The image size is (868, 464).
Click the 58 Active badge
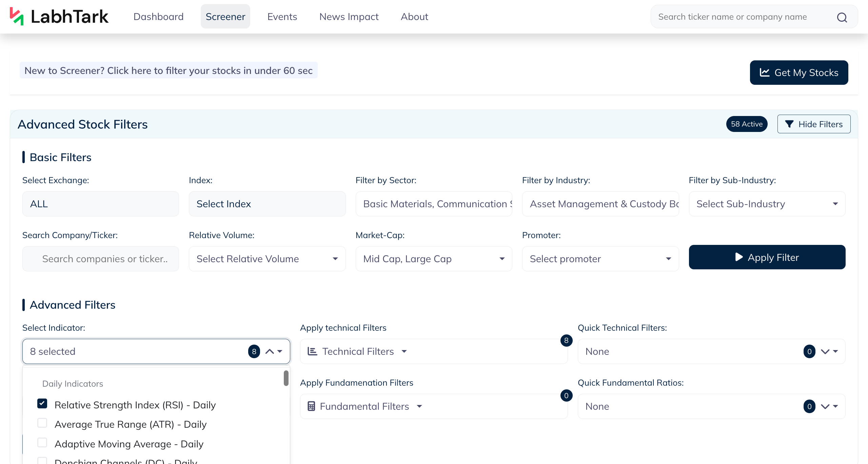point(747,124)
